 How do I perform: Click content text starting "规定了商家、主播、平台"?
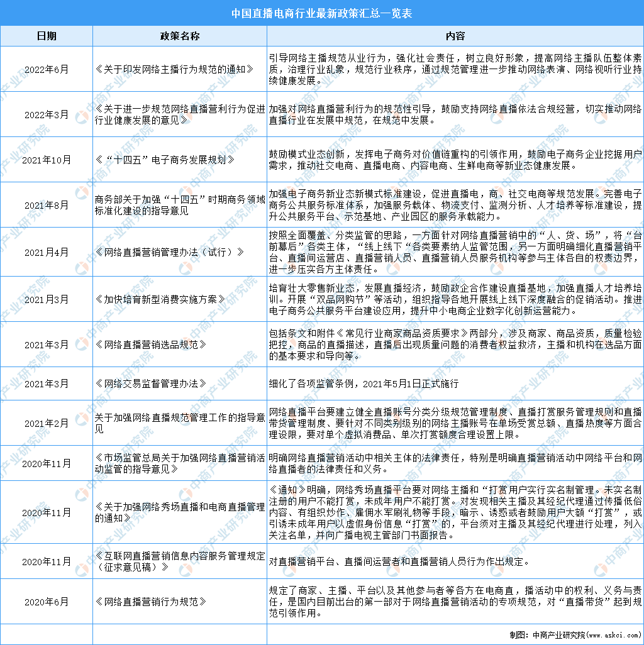[x=455, y=602]
